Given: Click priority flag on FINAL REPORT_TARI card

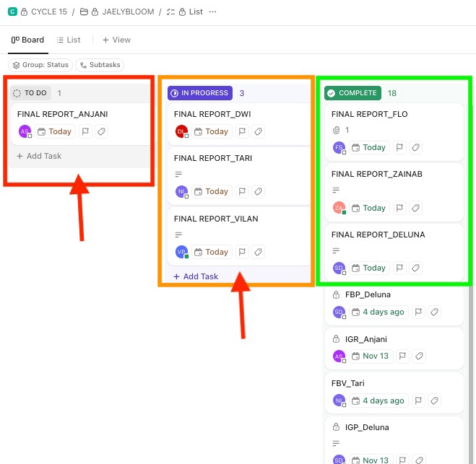Looking at the screenshot, I should (242, 191).
